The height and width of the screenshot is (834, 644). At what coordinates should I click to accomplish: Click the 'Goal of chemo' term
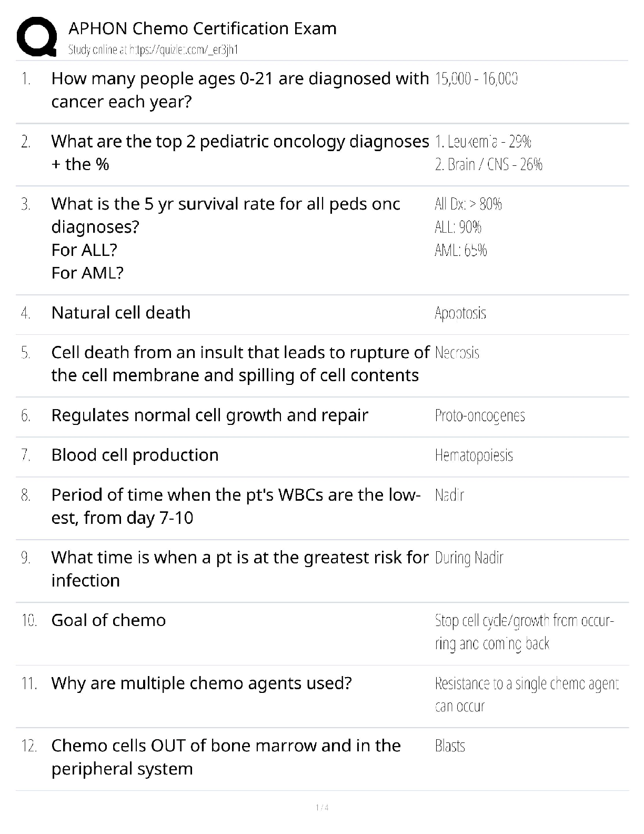click(x=108, y=620)
